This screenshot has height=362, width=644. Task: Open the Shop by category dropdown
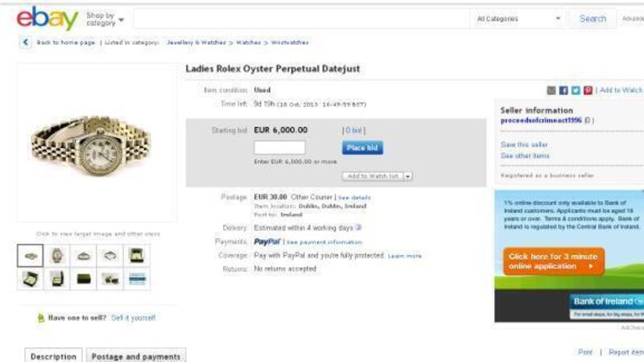coord(105,19)
